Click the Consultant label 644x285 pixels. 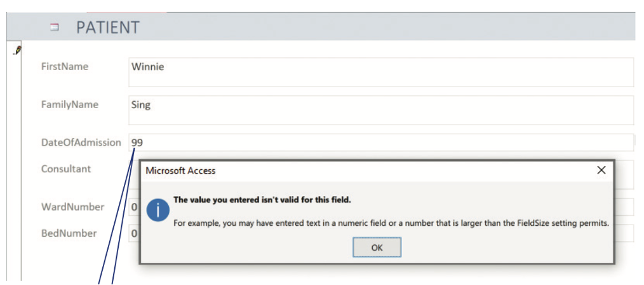coord(66,169)
